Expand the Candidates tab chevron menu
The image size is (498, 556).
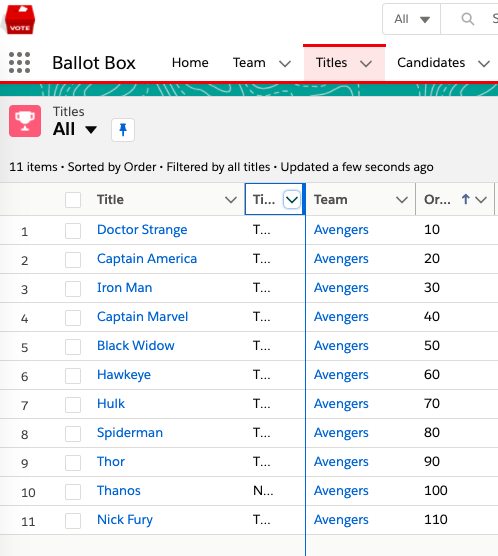point(484,63)
